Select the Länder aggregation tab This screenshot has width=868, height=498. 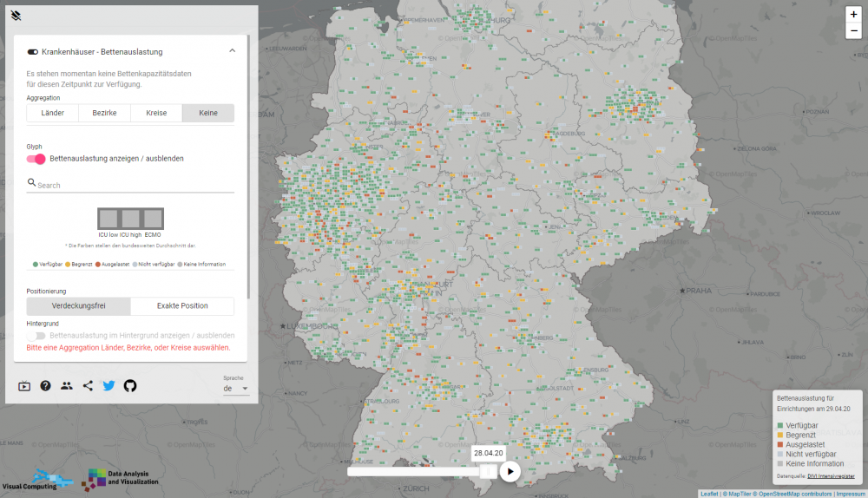[53, 114]
